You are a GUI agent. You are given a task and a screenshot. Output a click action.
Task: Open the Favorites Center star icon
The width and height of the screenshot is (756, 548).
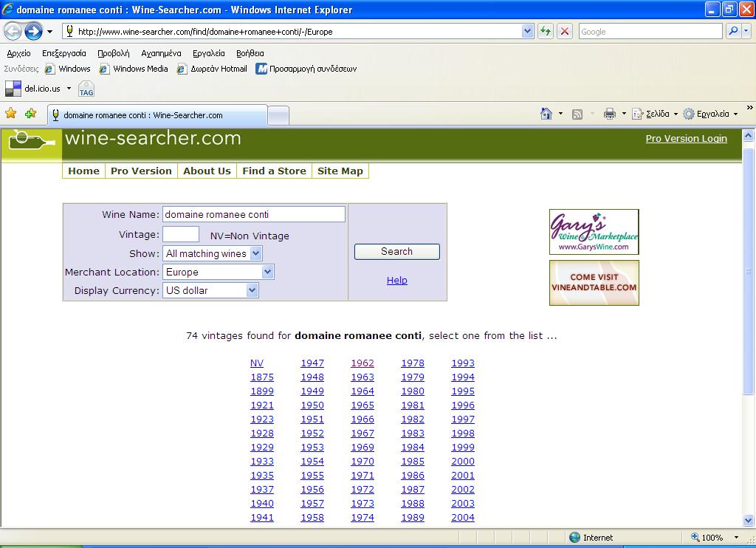(x=10, y=113)
